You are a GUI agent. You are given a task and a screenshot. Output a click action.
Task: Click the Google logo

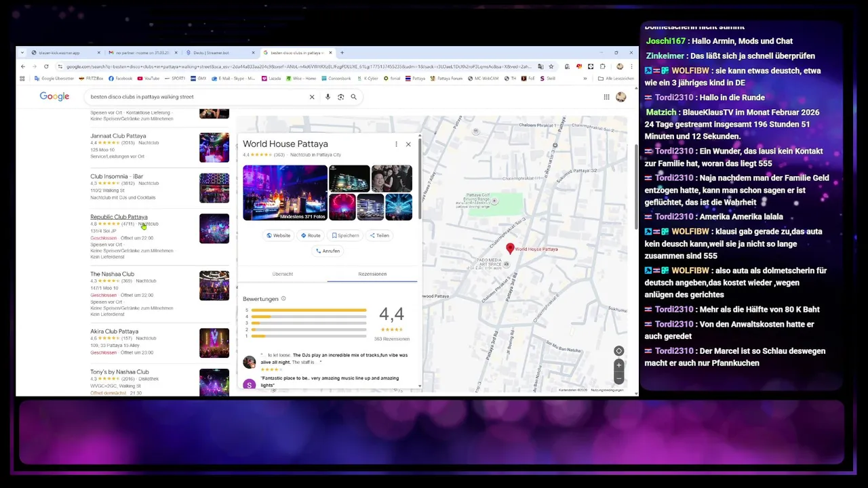pos(54,97)
